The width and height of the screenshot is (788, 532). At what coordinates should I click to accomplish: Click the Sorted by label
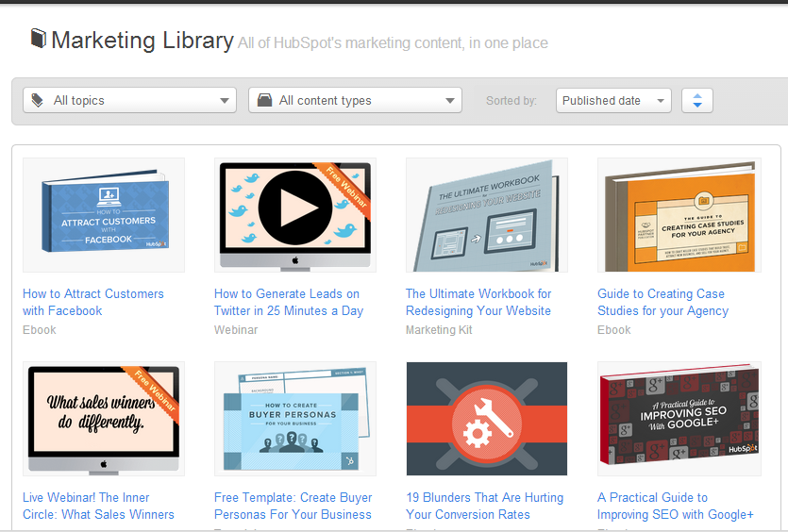(511, 101)
